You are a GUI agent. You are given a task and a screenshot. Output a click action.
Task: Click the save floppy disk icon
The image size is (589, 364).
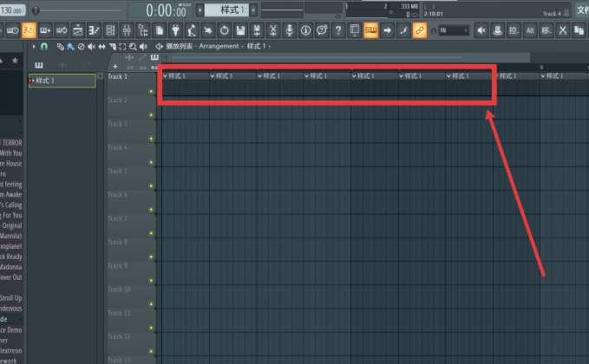[x=240, y=30]
